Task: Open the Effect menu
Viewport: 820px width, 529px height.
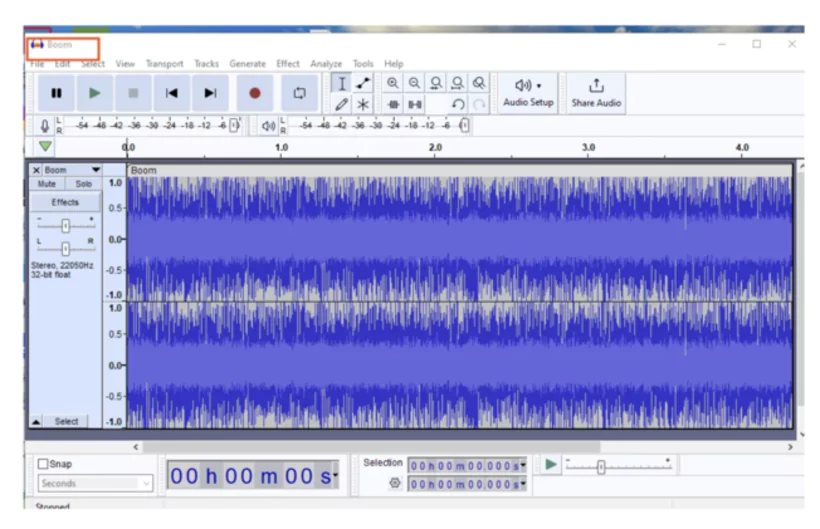Action: [x=288, y=64]
